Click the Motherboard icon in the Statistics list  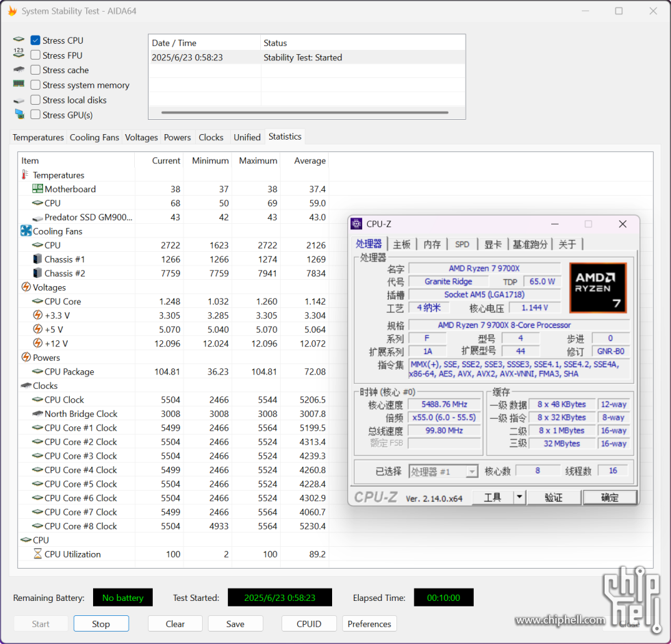click(38, 189)
